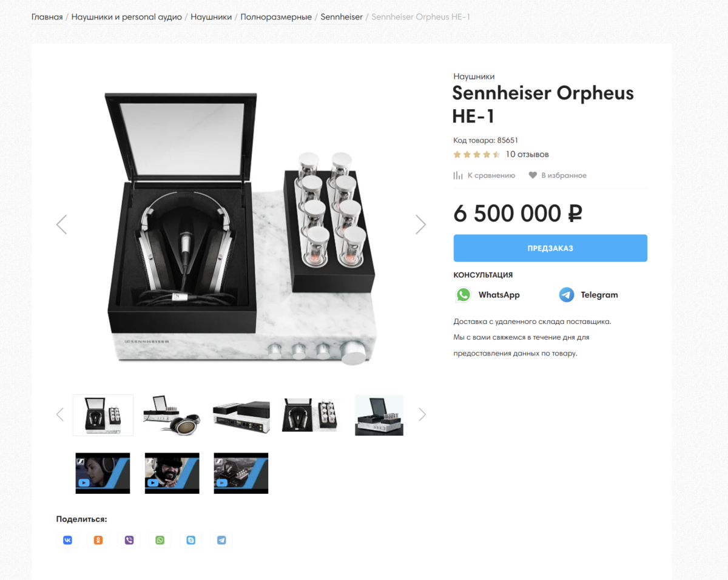Share via Odnoklassniki orange icon
728x580 pixels.
pyautogui.click(x=98, y=540)
